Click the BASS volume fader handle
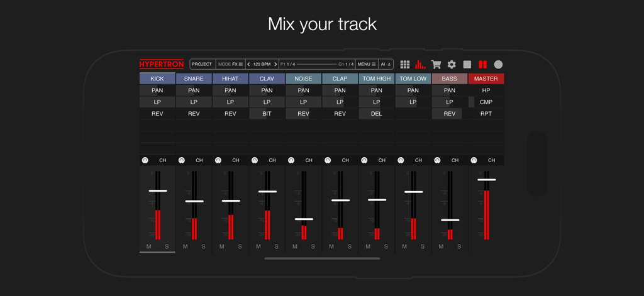This screenshot has width=644, height=296. [x=450, y=220]
